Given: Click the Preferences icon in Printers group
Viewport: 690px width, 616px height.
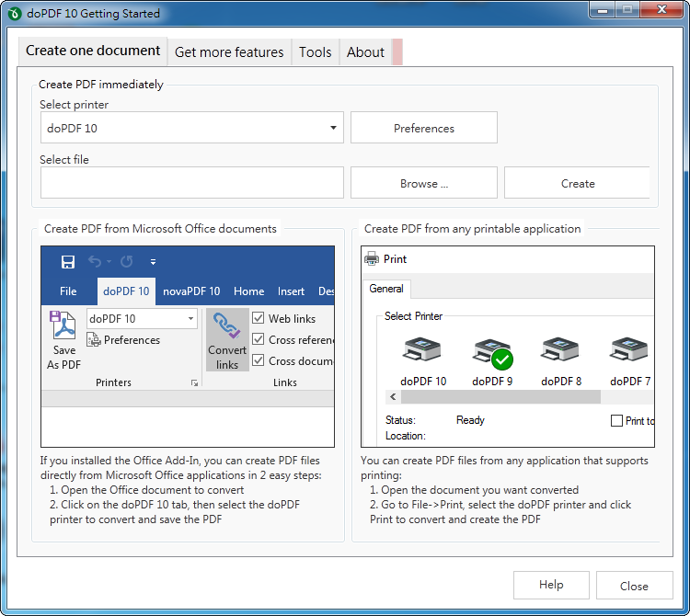Looking at the screenshot, I should 94,340.
